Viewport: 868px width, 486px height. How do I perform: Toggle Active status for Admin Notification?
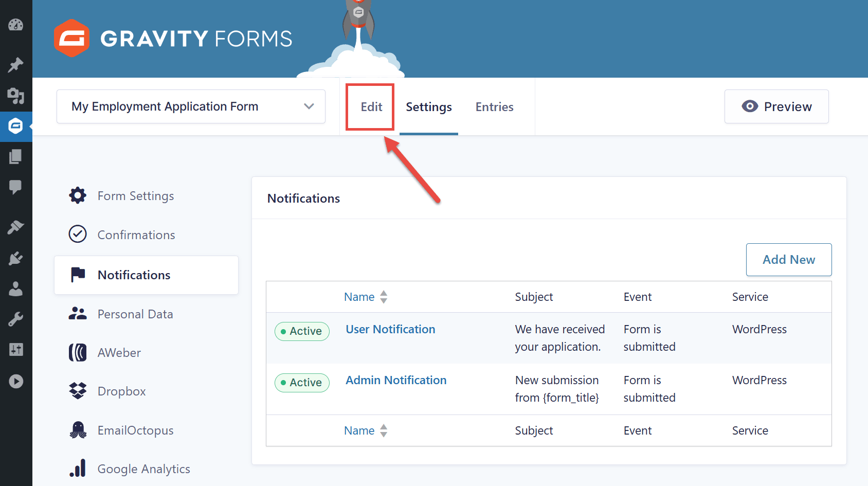click(302, 383)
